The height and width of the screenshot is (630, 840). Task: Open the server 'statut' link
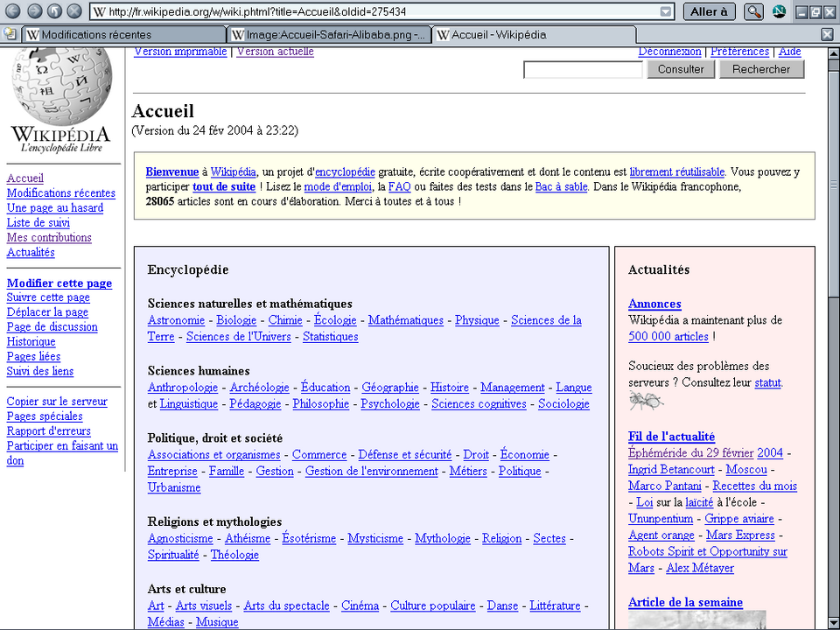tap(767, 383)
